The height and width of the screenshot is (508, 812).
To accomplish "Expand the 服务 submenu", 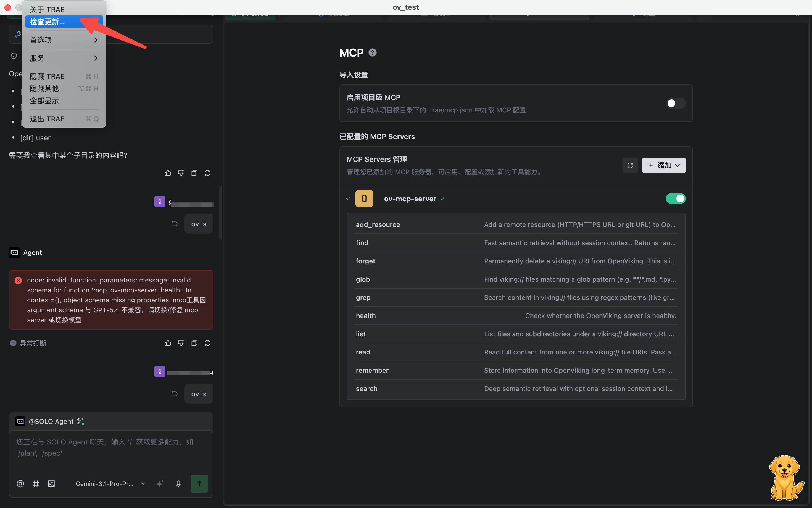I will pyautogui.click(x=64, y=58).
